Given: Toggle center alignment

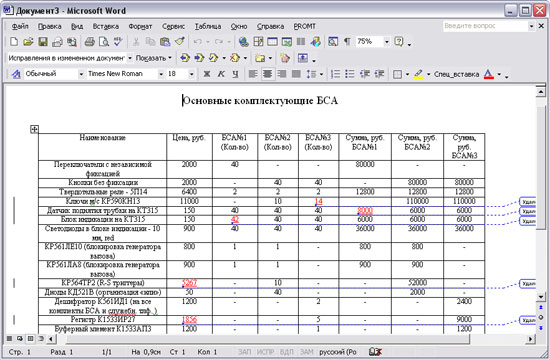Looking at the screenshot, I should (x=267, y=74).
